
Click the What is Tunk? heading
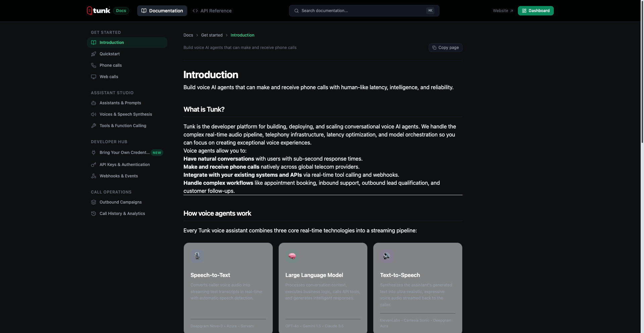tap(204, 109)
